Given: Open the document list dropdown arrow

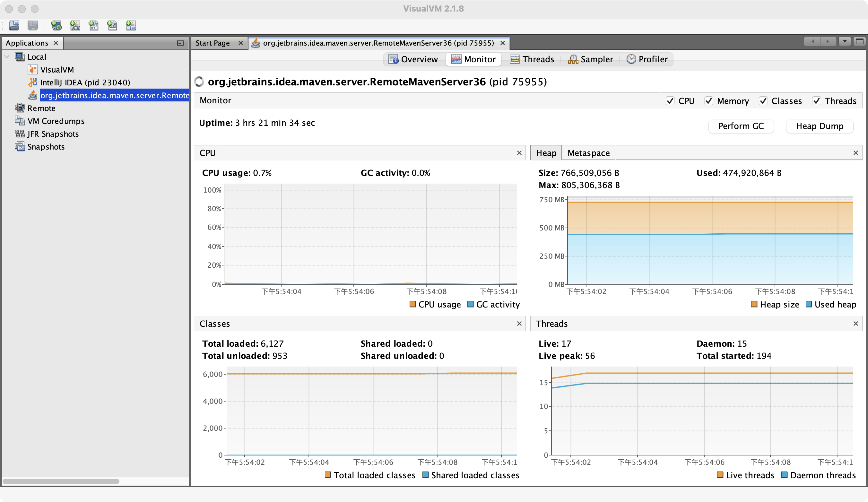Looking at the screenshot, I should (x=845, y=42).
